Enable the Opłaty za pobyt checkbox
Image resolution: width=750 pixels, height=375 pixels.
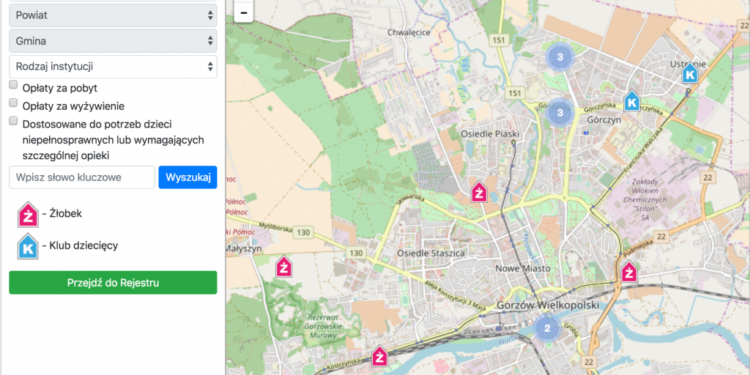[x=13, y=85]
